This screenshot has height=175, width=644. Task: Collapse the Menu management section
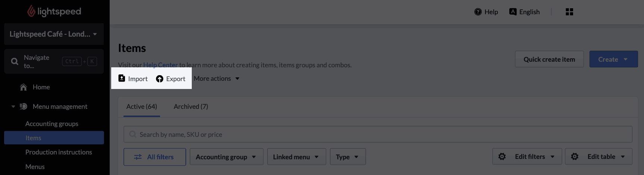[x=13, y=107]
